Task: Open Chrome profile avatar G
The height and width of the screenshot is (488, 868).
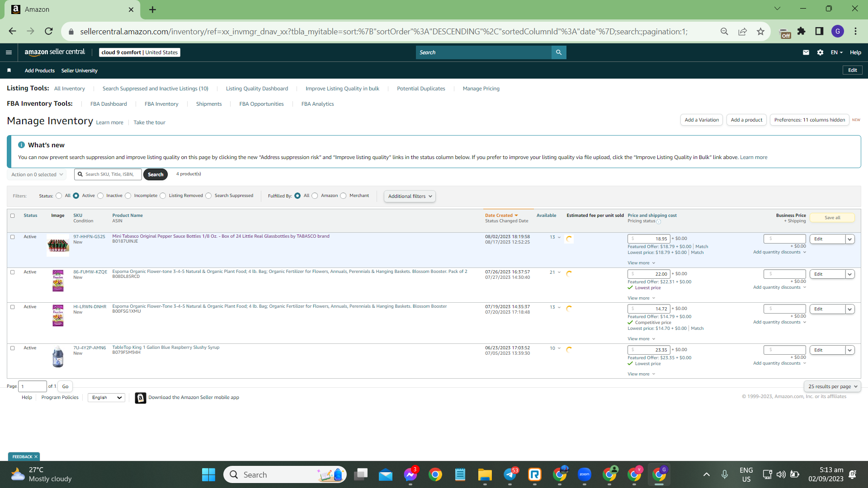Action: [837, 31]
